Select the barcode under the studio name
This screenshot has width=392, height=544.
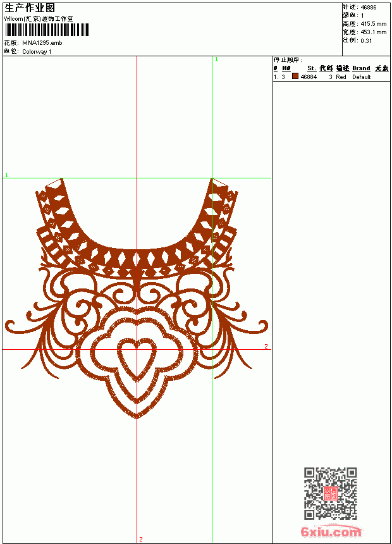[47, 30]
